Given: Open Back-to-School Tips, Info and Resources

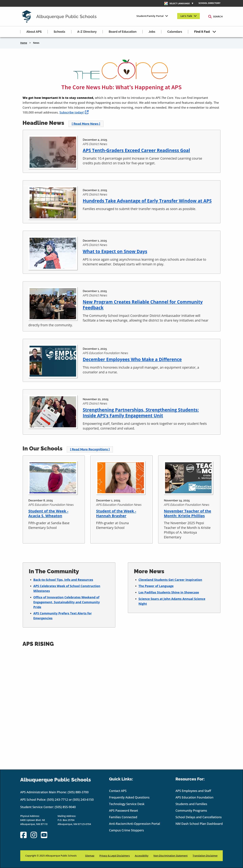Looking at the screenshot, I should (x=63, y=580).
